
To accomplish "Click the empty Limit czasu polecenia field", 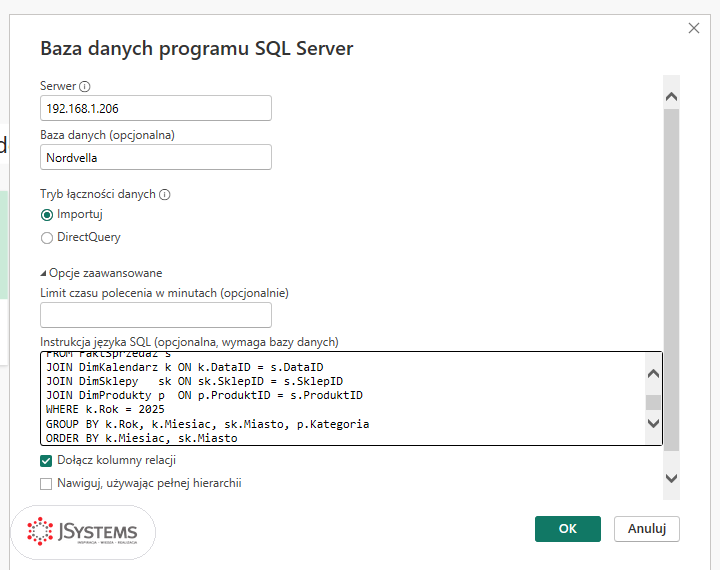I will click(x=156, y=315).
